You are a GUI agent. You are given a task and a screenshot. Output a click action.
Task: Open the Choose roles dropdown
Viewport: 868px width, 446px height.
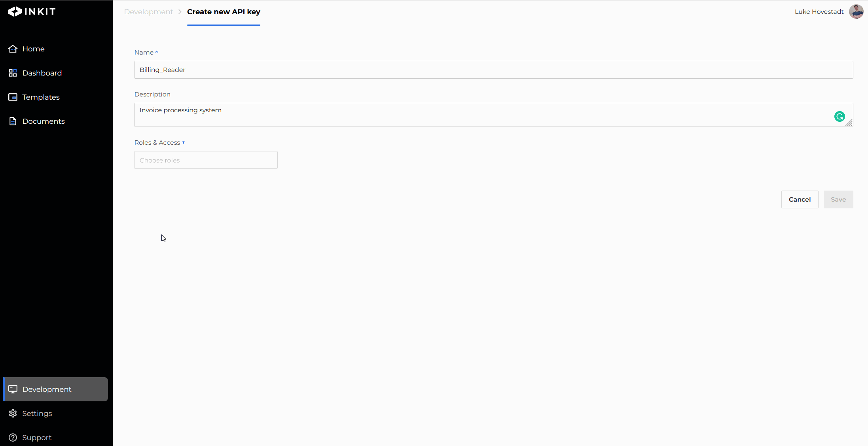pos(206,160)
